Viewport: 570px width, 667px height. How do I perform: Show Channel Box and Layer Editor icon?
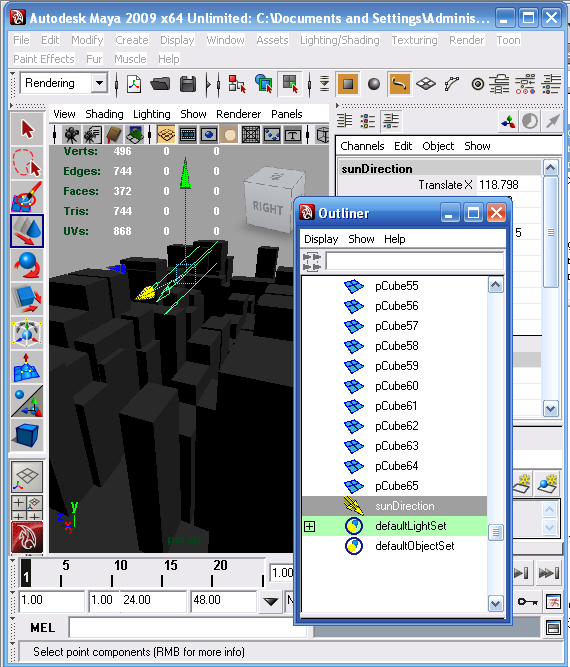[x=391, y=121]
